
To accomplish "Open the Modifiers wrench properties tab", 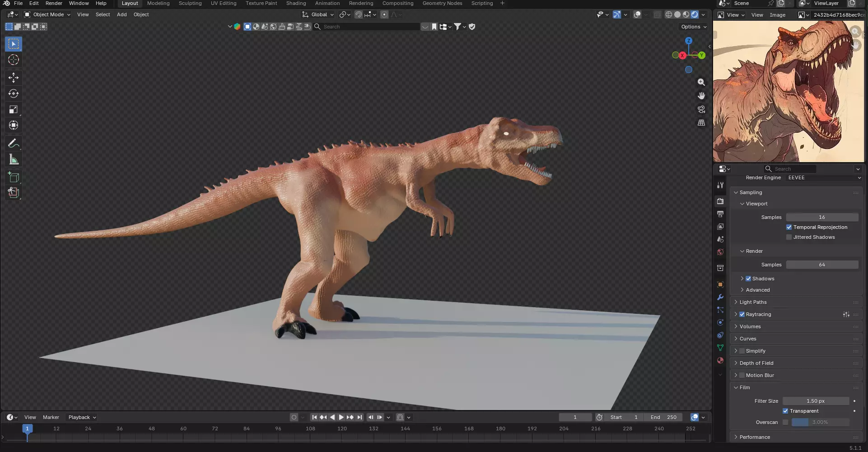I will coord(720,297).
